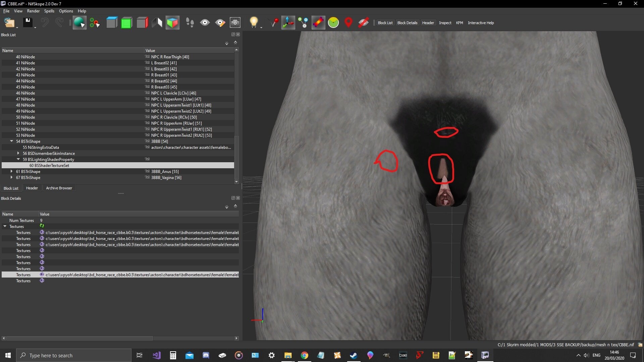Open Discord from the taskbar
644x362 pixels.
point(206,355)
